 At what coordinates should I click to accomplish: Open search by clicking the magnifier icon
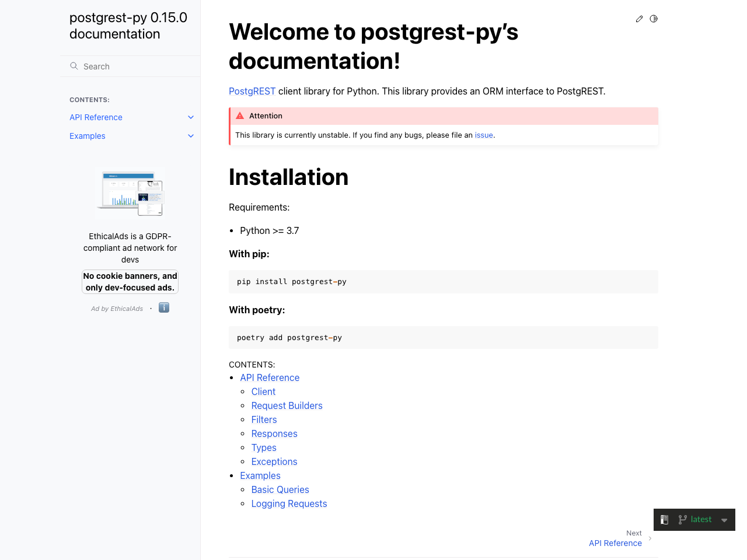pyautogui.click(x=74, y=66)
